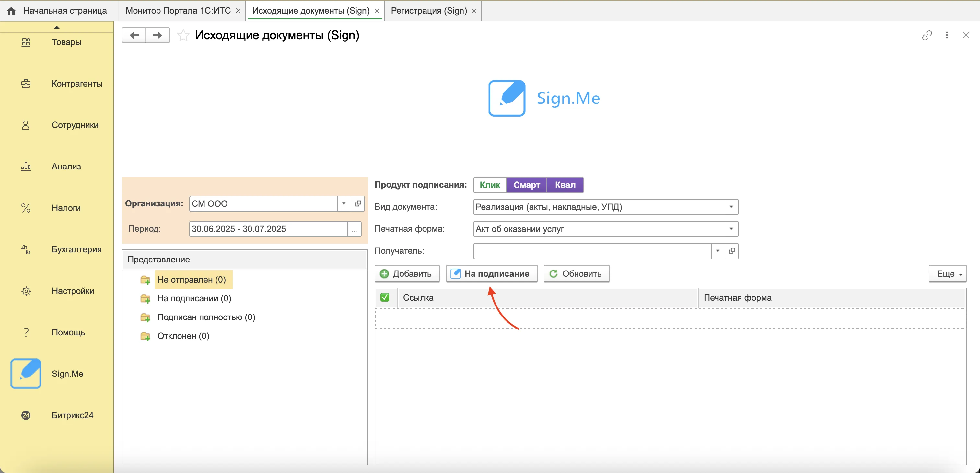Click the Добавить button
The image size is (980, 473).
(x=407, y=274)
